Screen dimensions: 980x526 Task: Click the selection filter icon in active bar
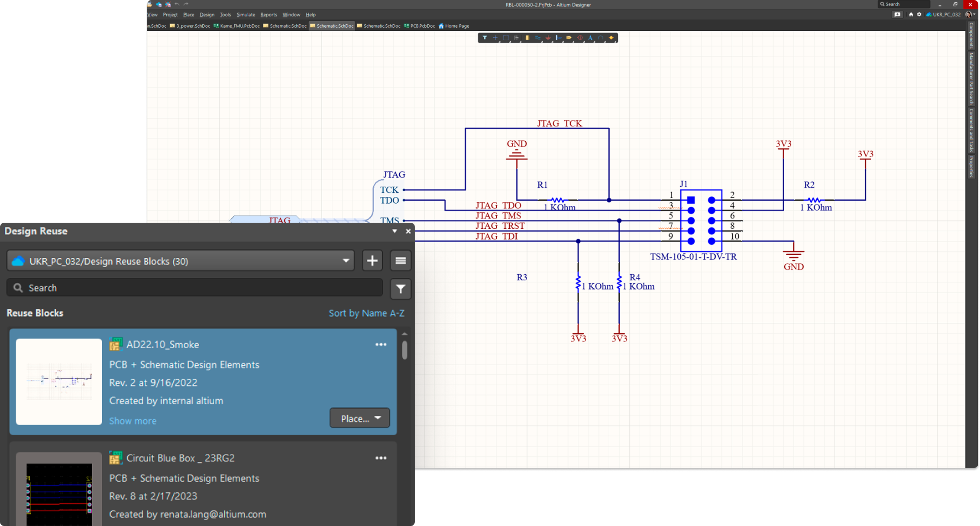[x=485, y=38]
